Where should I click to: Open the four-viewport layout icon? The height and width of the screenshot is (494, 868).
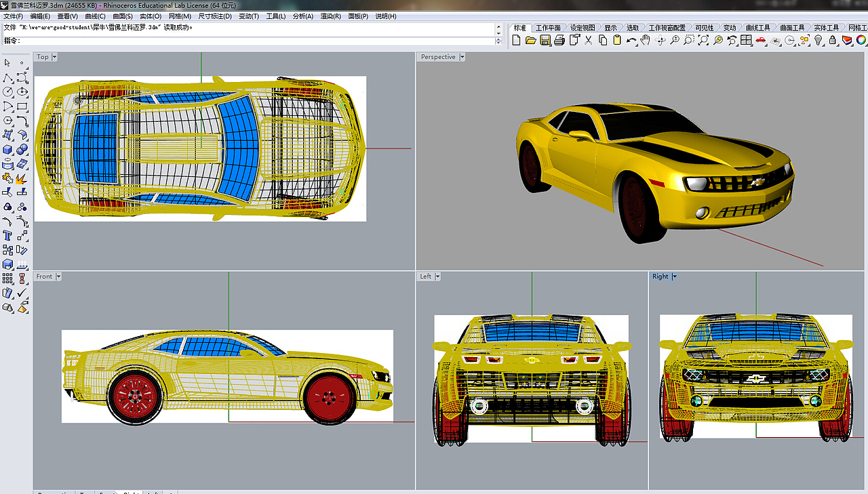point(747,41)
